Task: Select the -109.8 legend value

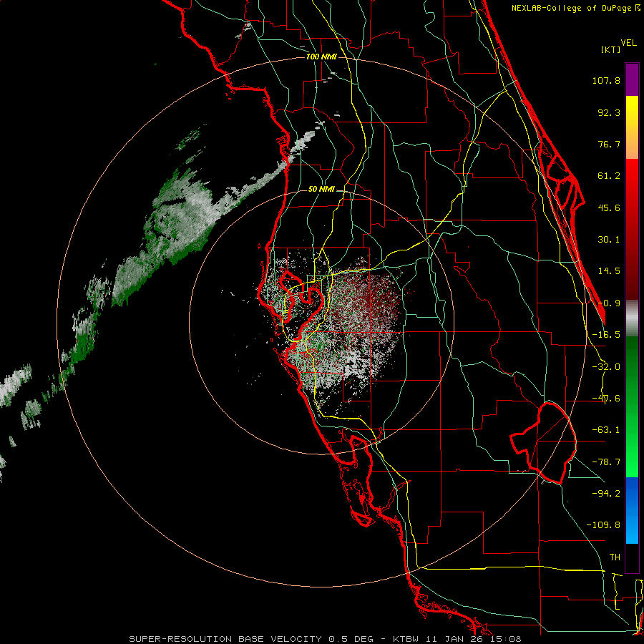Action: click(603, 525)
